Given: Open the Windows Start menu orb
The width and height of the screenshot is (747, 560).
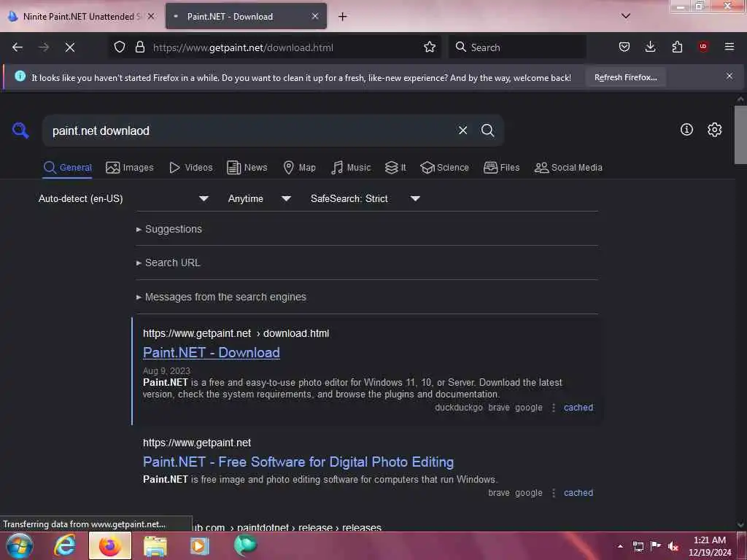Looking at the screenshot, I should [20, 545].
